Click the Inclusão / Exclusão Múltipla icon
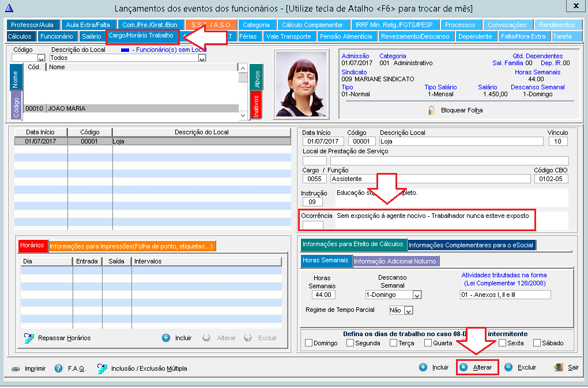 coord(102,368)
